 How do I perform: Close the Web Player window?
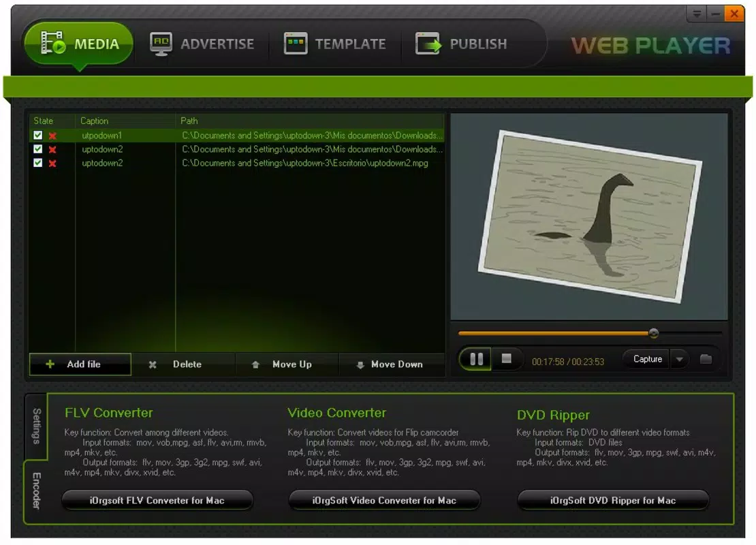(x=734, y=14)
